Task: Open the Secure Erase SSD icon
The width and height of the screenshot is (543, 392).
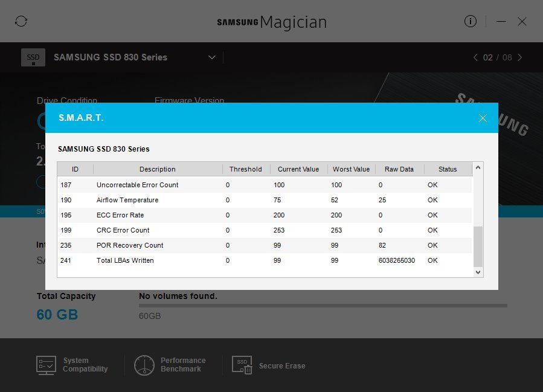Action: [242, 365]
